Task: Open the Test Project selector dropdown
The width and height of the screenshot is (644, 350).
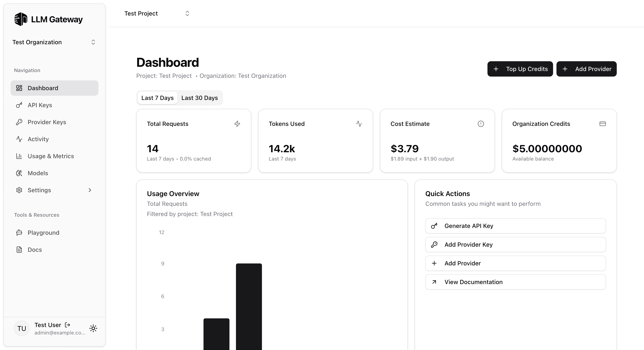Action: (x=157, y=13)
